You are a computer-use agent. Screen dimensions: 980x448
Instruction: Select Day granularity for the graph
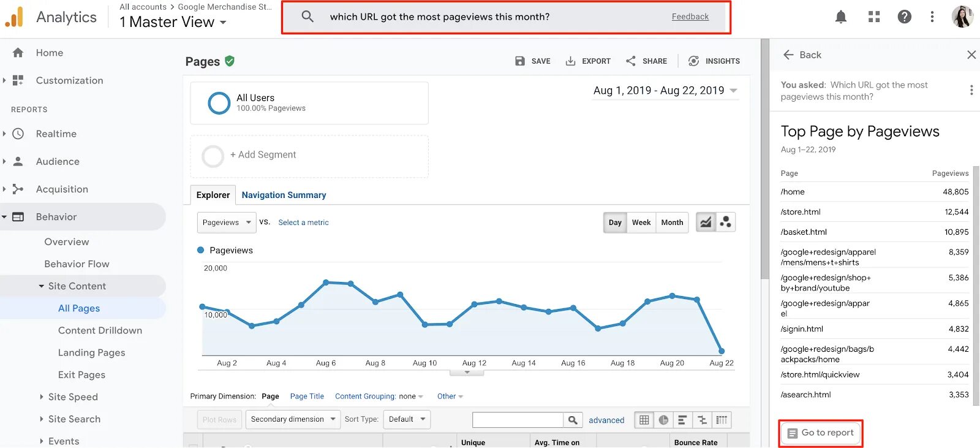pyautogui.click(x=615, y=222)
